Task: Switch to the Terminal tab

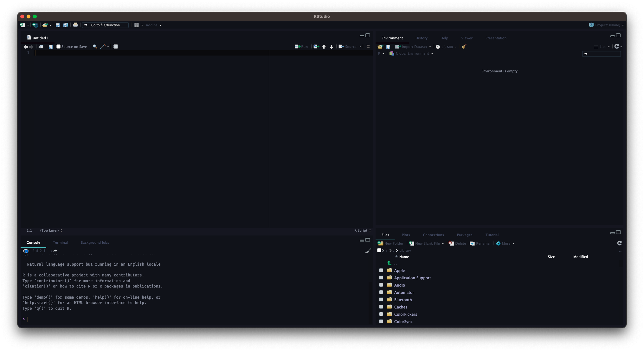Action: 60,242
